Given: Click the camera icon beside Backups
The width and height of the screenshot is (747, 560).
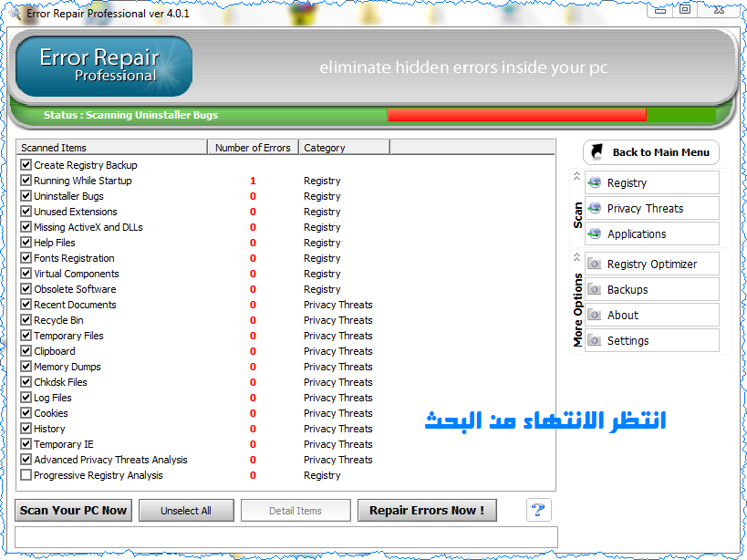Looking at the screenshot, I should pos(594,289).
